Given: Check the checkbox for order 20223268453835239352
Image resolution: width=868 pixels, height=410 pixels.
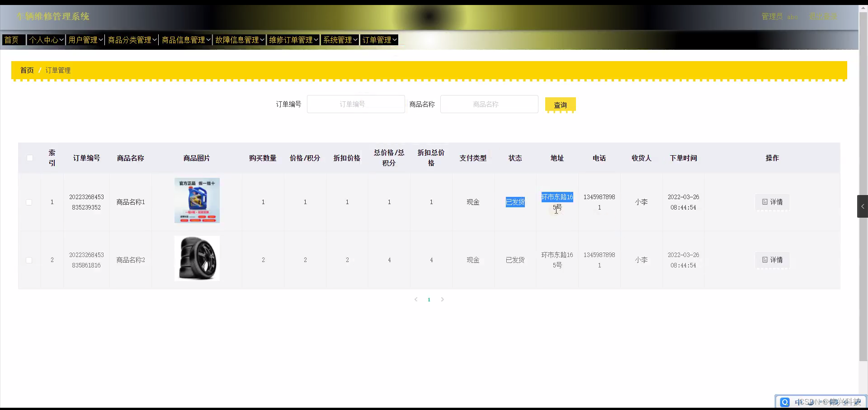Looking at the screenshot, I should click(29, 202).
